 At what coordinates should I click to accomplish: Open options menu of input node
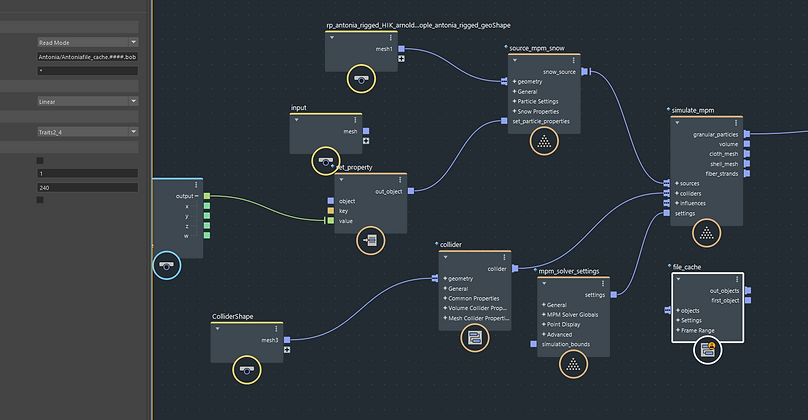(x=355, y=120)
